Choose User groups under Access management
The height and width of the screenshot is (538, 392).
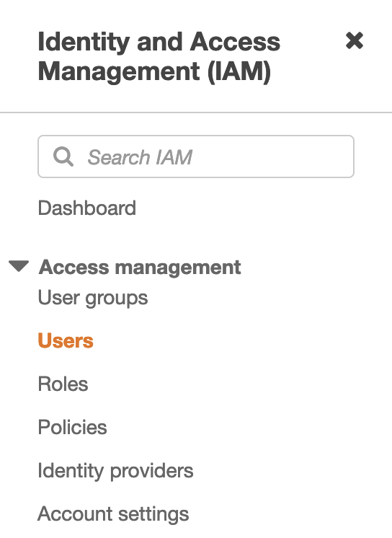93,298
